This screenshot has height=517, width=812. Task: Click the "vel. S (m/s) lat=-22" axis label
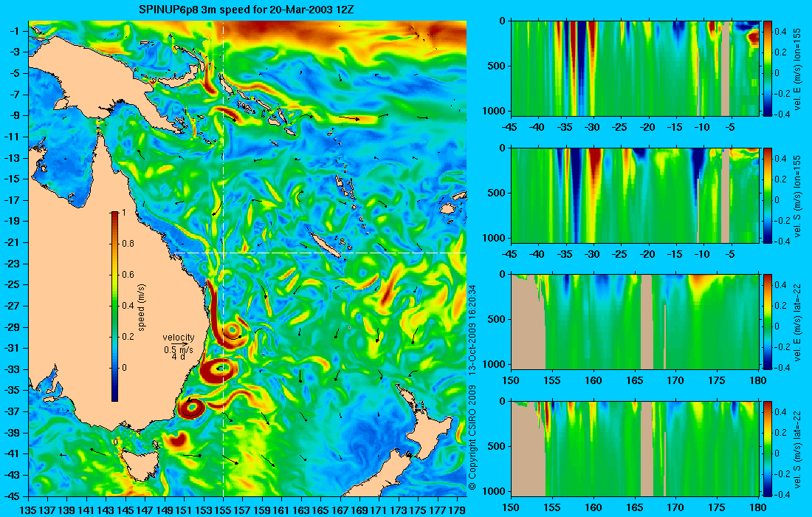pos(798,450)
